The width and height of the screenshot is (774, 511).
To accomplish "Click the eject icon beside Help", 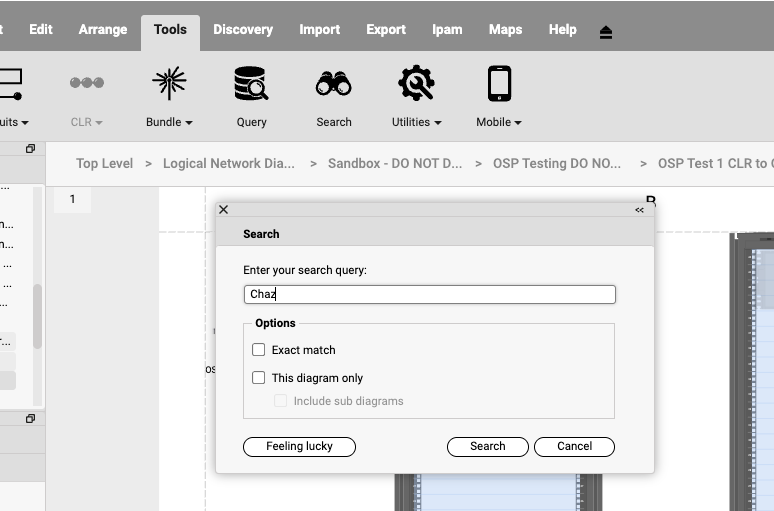I will pos(606,32).
